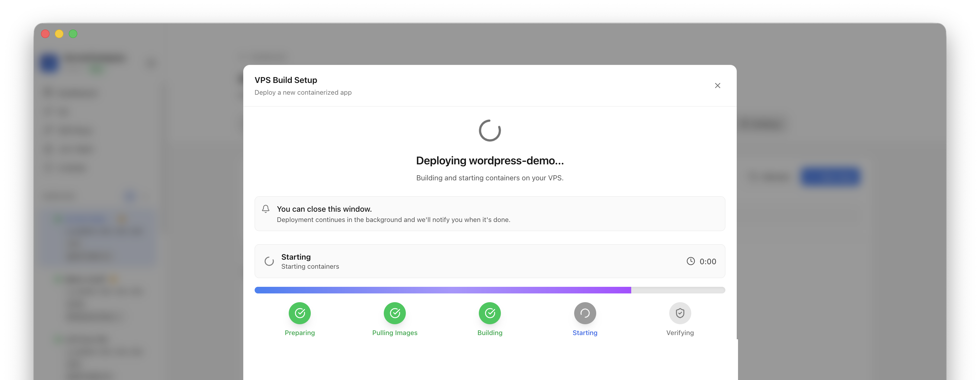Click the bell notification icon
This screenshot has height=380, width=980.
pyautogui.click(x=266, y=209)
